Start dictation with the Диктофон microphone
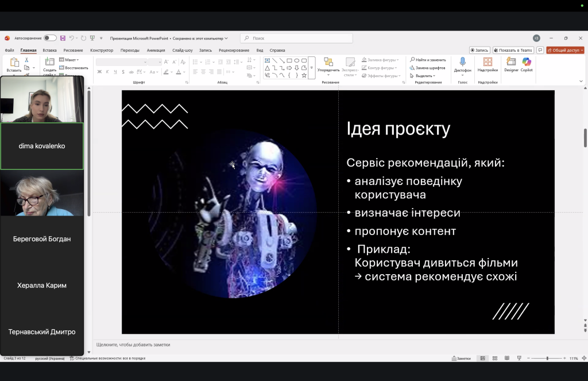588x381 pixels. [462, 66]
